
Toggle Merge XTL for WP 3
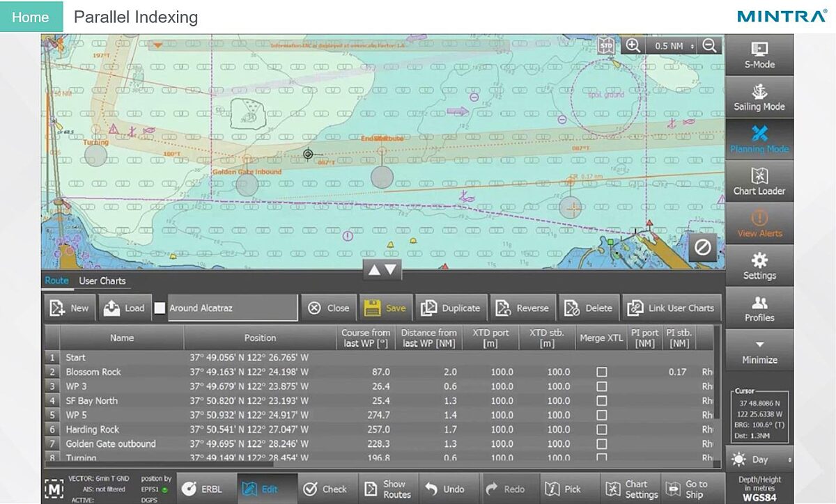[x=601, y=386]
